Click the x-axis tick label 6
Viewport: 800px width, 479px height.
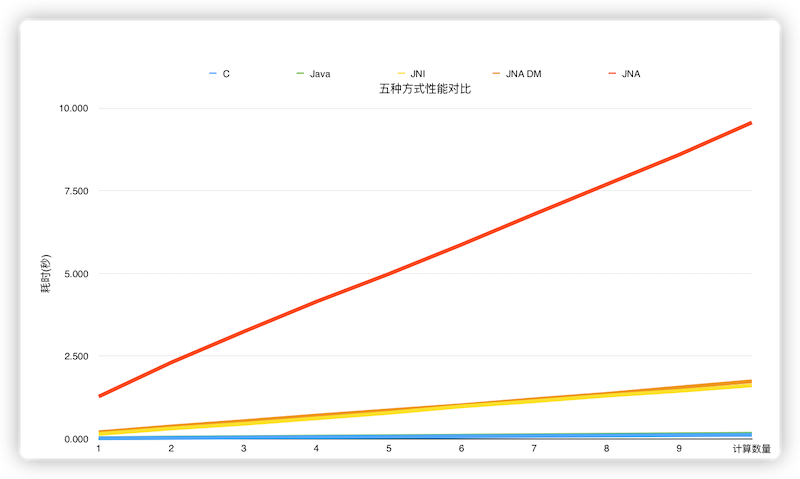(x=461, y=448)
